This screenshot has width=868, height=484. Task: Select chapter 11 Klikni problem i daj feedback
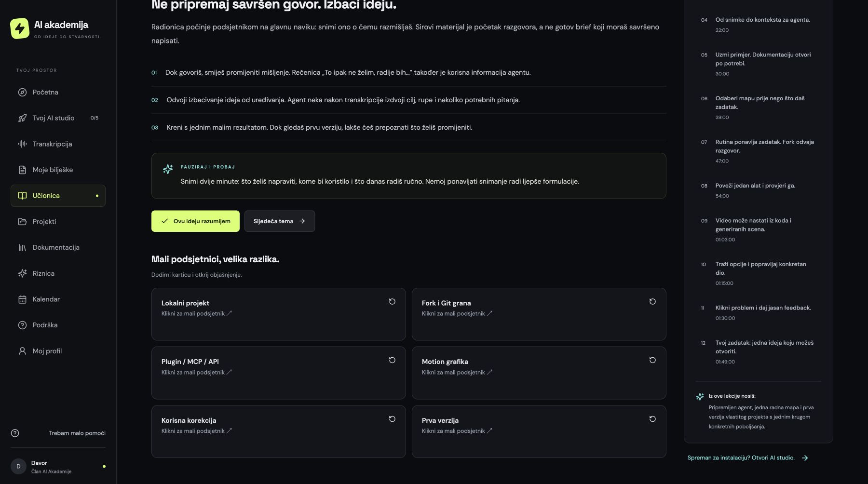pos(758,312)
